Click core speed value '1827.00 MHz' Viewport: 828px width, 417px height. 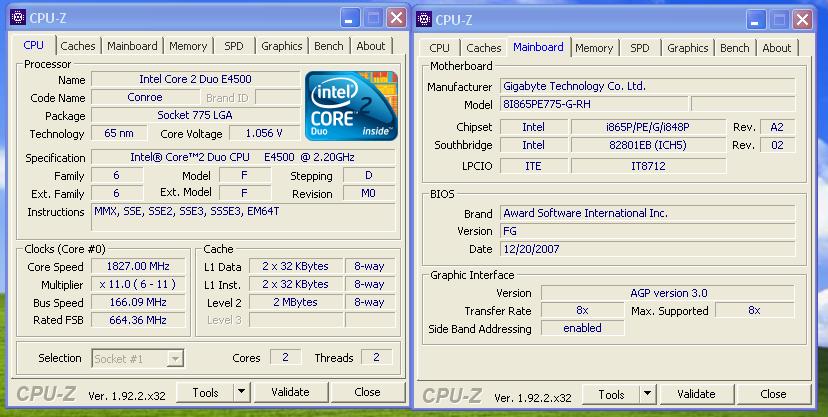tap(138, 266)
